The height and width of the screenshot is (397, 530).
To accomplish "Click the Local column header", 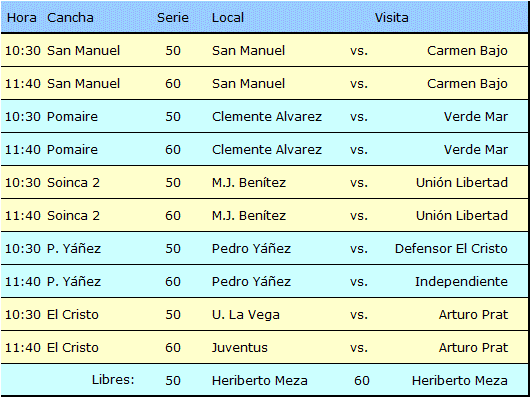I will (228, 18).
